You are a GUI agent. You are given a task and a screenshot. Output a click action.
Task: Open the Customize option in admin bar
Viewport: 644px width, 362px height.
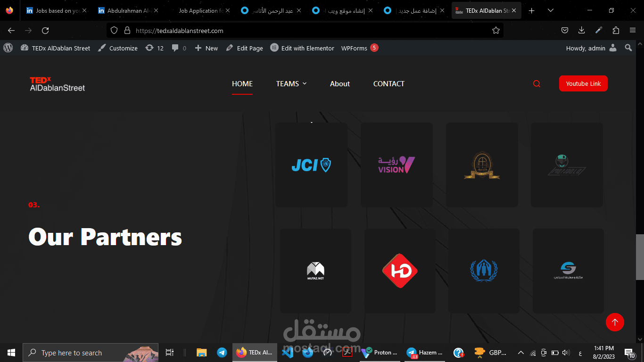coord(117,48)
